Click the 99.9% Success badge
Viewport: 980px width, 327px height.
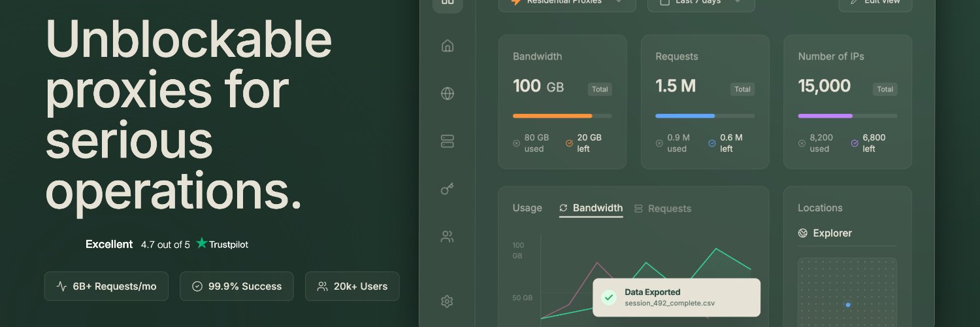pyautogui.click(x=237, y=286)
